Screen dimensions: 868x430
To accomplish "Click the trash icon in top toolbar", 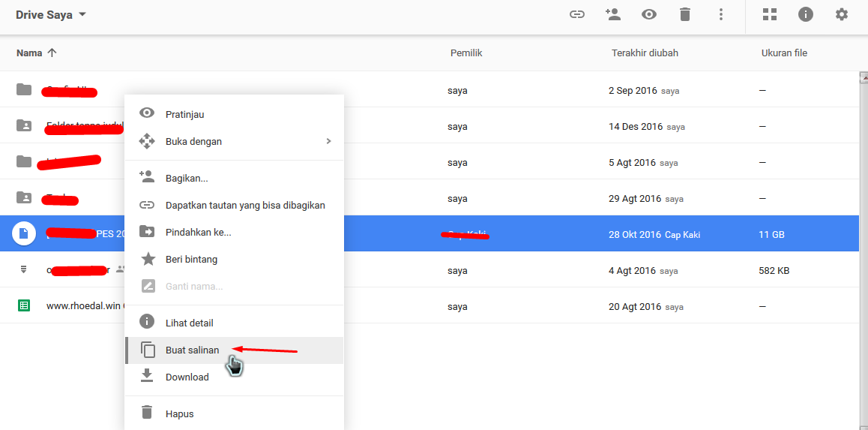I will point(685,14).
